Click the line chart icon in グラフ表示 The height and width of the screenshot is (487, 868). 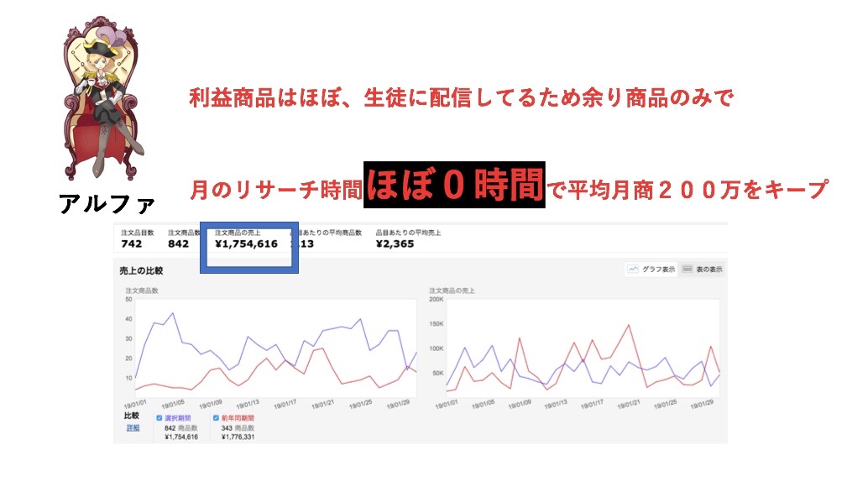coord(634,270)
